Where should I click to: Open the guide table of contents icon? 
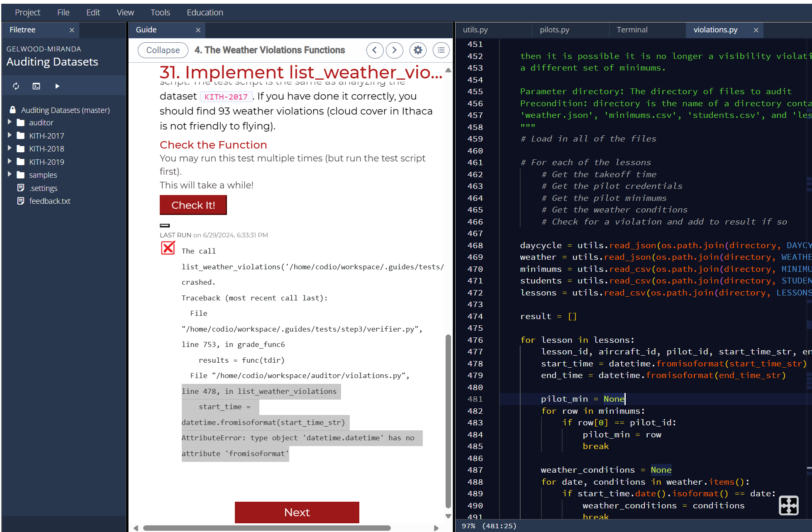point(441,50)
